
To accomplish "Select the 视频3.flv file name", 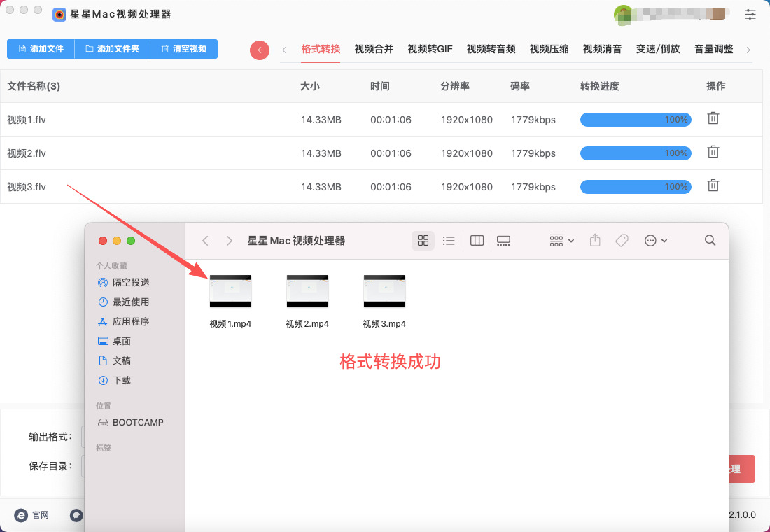I will (27, 187).
